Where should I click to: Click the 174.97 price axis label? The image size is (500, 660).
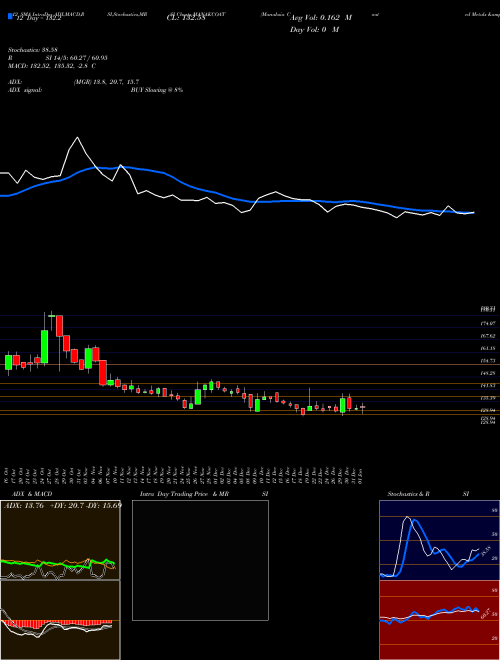coord(490,323)
